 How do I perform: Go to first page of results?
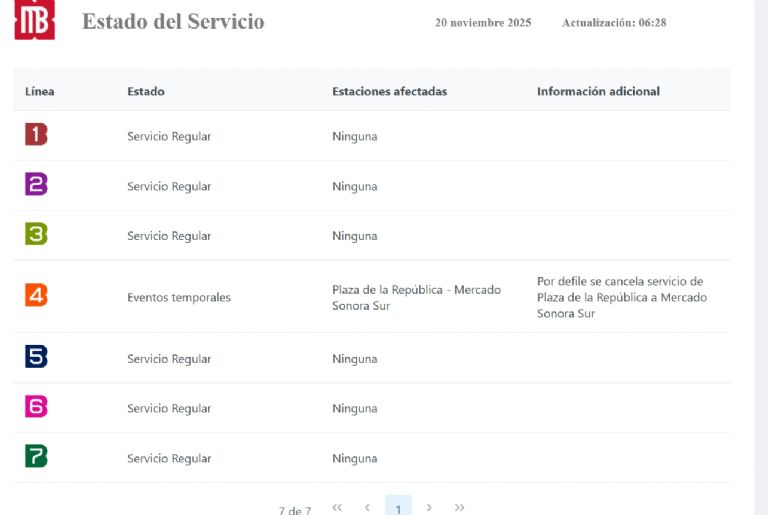337,508
